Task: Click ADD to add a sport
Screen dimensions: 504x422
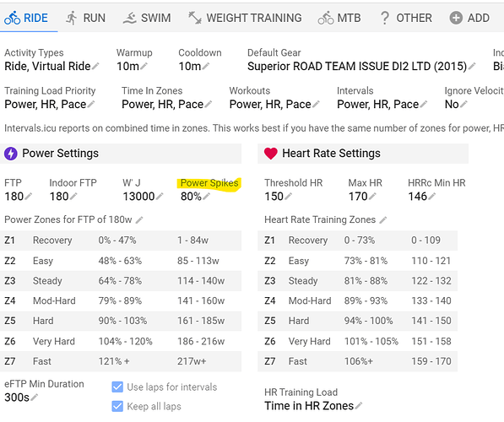Action: 469,18
